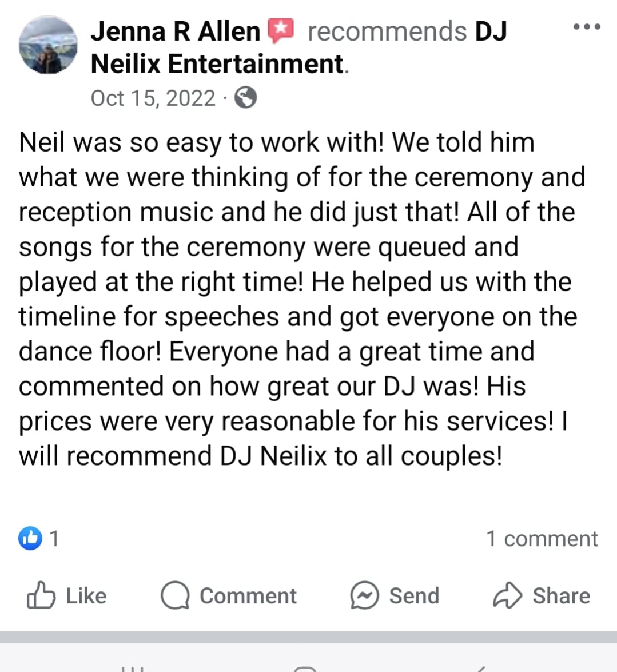Open Jenna R Allen's profile picture

coord(48,45)
